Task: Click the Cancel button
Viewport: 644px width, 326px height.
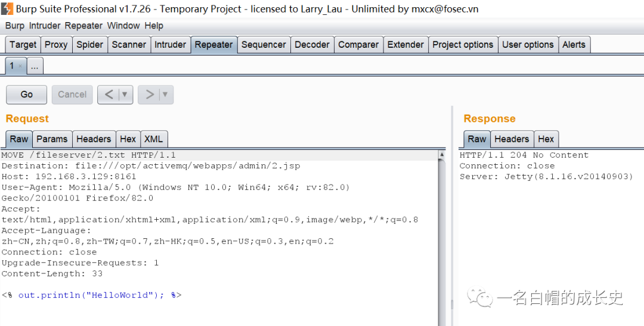Action: click(72, 94)
